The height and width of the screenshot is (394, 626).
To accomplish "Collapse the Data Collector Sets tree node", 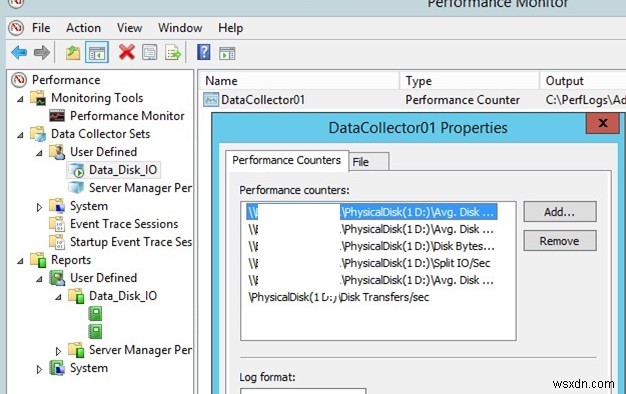I will [x=20, y=135].
